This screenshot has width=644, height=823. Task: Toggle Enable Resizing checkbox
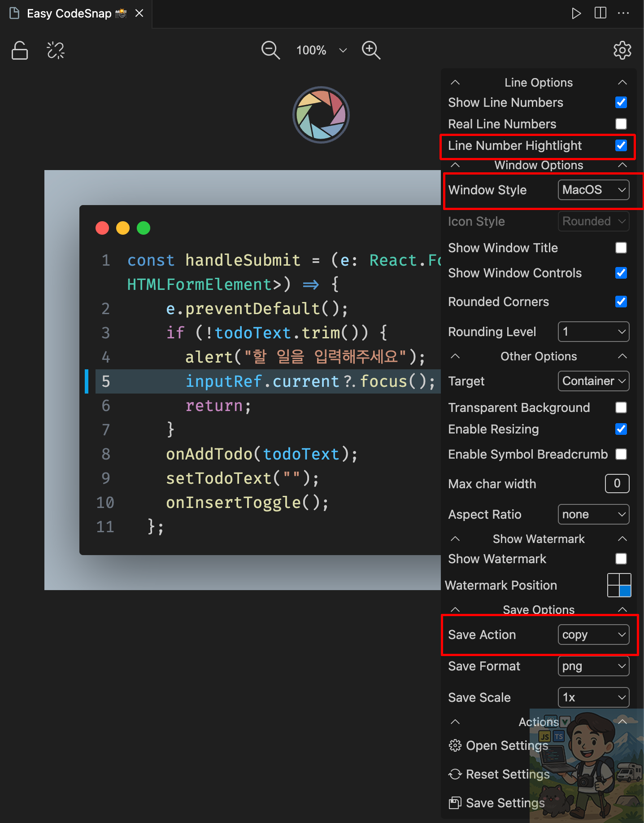pyautogui.click(x=621, y=429)
